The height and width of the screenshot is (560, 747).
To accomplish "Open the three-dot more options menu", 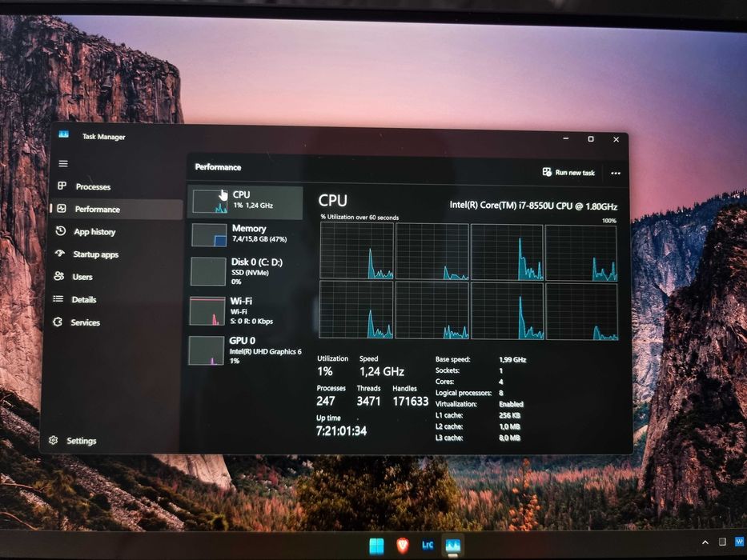I will 616,174.
